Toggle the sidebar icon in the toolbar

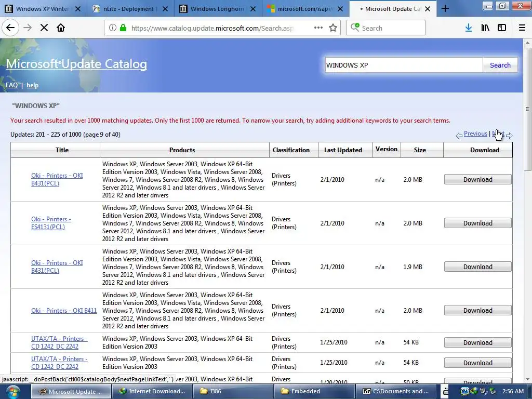tap(502, 28)
